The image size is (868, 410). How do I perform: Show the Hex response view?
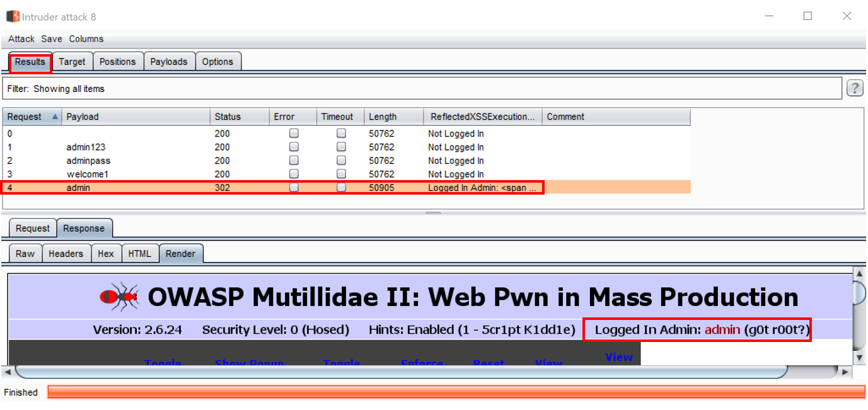[x=106, y=254]
